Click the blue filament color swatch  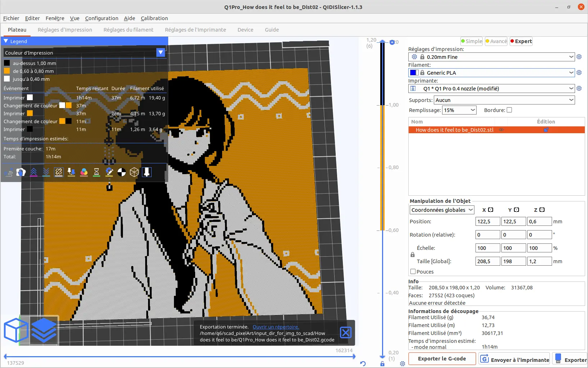pyautogui.click(x=413, y=73)
